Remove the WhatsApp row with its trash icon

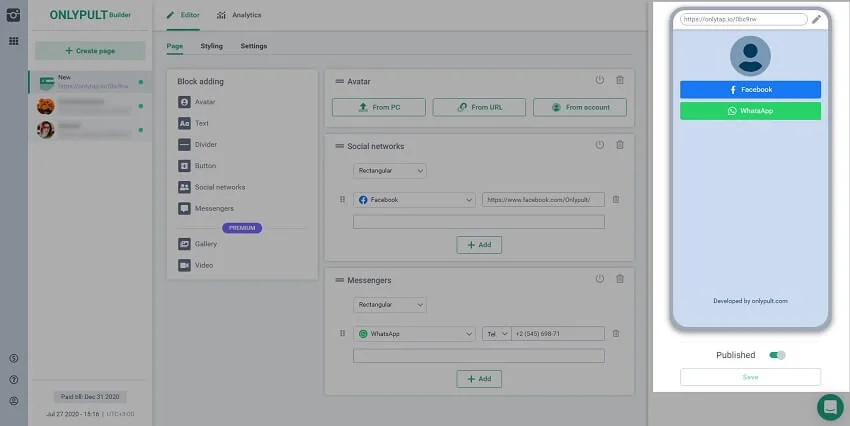pos(616,334)
